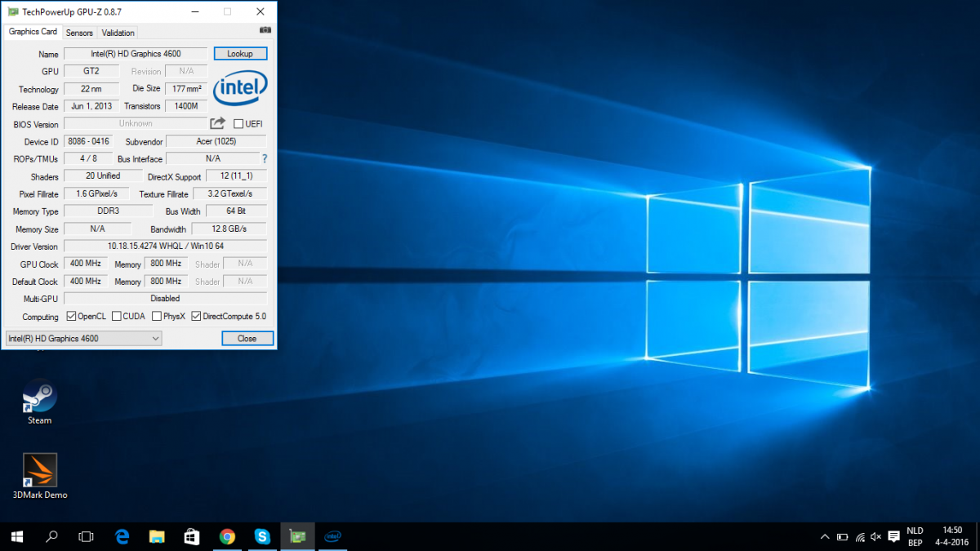Open the Wi-Fi network tray icon
Viewport: 980px width, 551px height.
coord(860,537)
